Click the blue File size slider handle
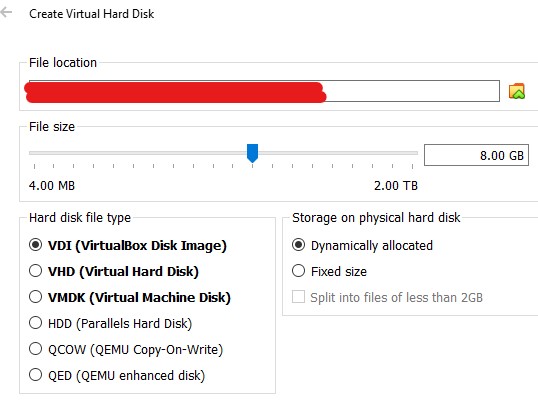 (x=253, y=153)
